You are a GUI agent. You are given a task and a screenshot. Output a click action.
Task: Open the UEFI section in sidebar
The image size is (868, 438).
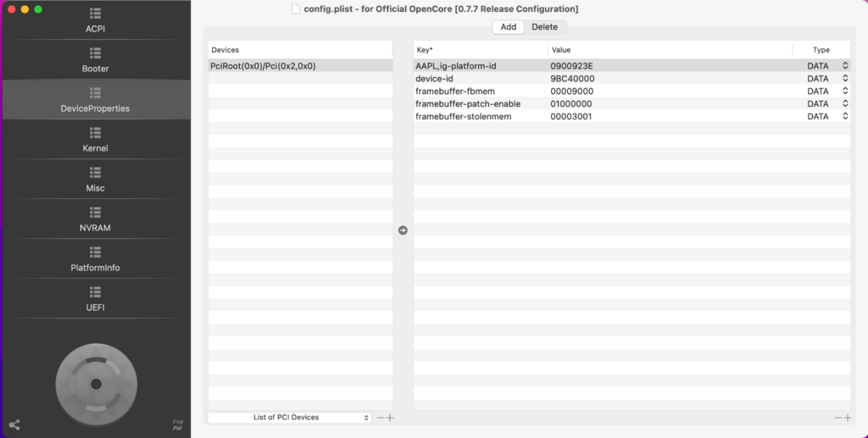(95, 299)
